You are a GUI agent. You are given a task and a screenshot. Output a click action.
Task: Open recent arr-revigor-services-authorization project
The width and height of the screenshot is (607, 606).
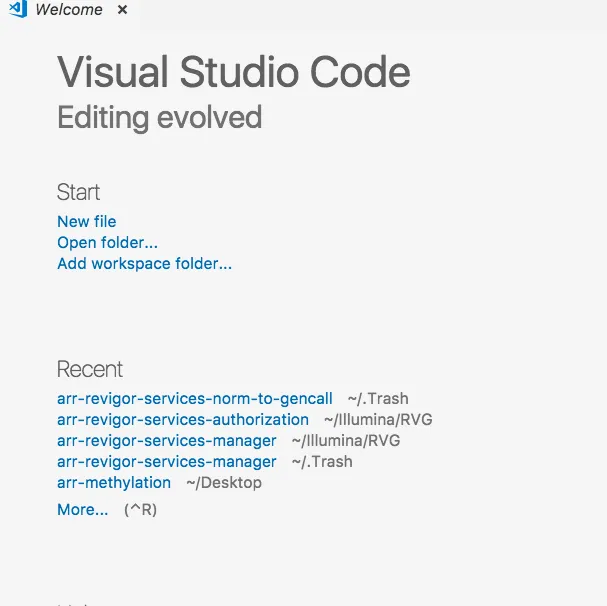click(183, 419)
